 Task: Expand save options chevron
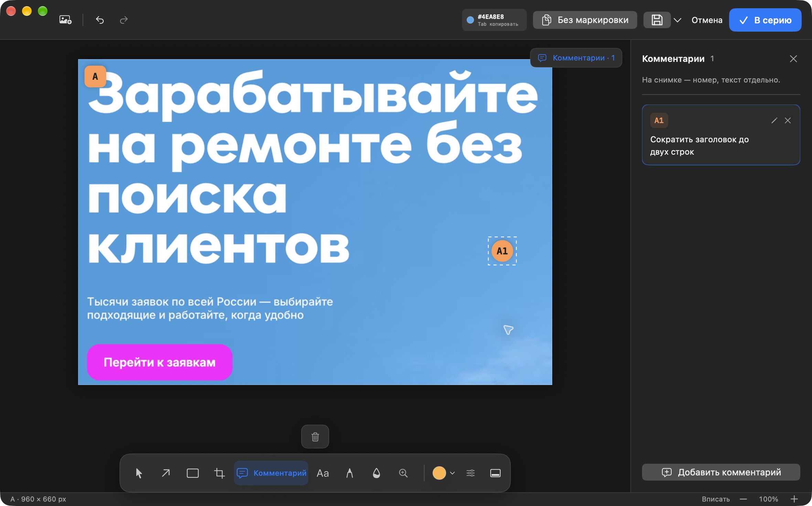tap(677, 20)
